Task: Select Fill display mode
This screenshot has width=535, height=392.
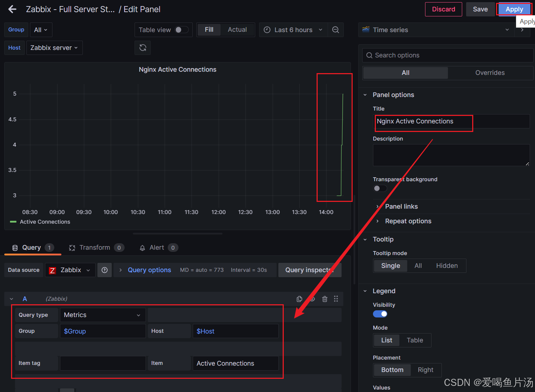Action: (x=209, y=30)
